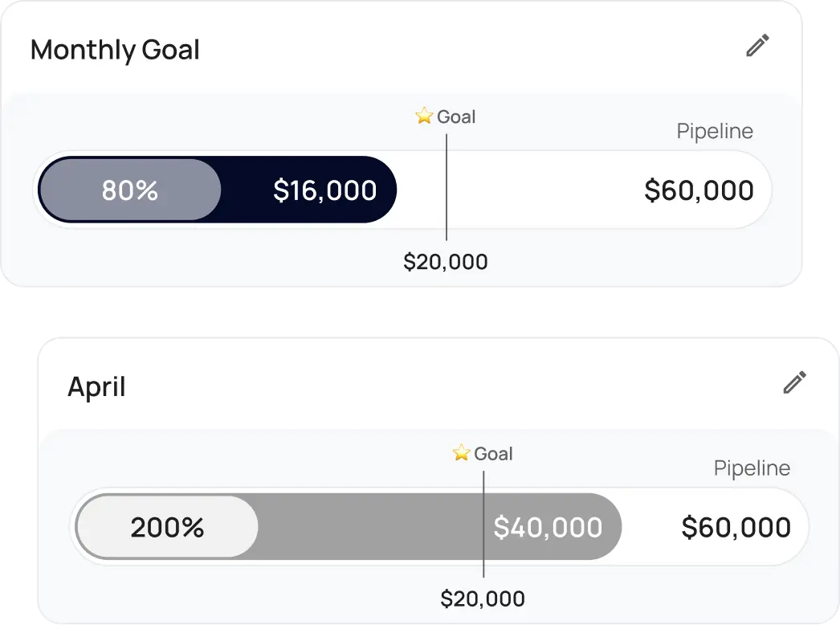Click the Pipeline label in Monthly Goal card
Viewport: 840px width, 625px height.
(x=715, y=131)
